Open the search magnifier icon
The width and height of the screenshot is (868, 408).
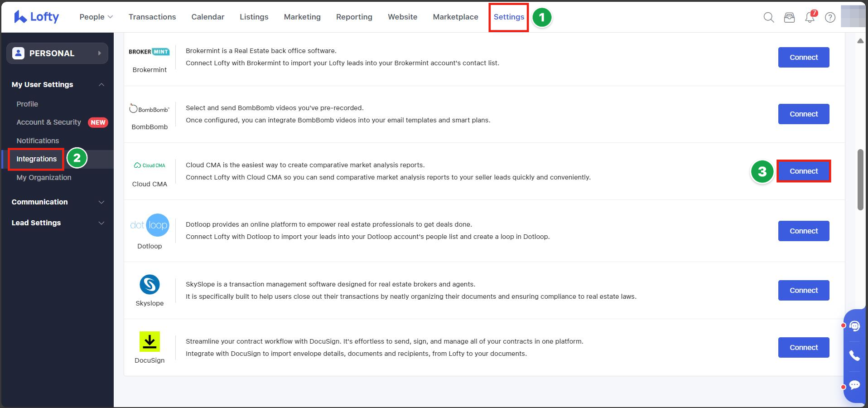(768, 17)
